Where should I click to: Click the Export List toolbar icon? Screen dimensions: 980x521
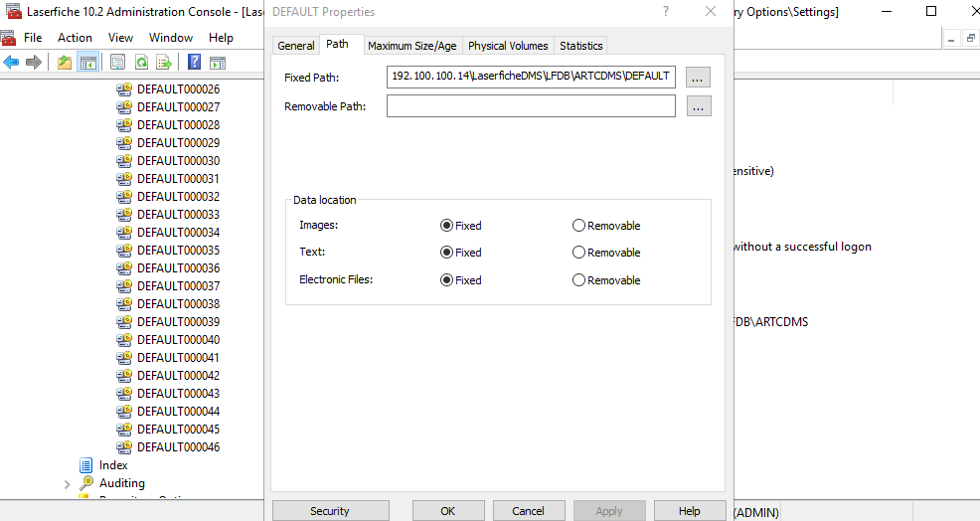coord(164,62)
